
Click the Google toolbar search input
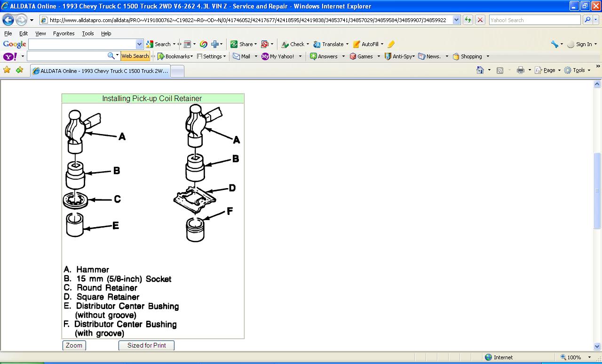pos(82,44)
